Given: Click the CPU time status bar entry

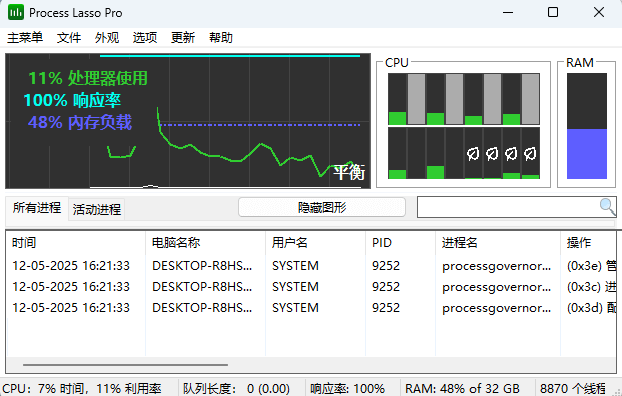Looking at the screenshot, I should coord(82,388).
